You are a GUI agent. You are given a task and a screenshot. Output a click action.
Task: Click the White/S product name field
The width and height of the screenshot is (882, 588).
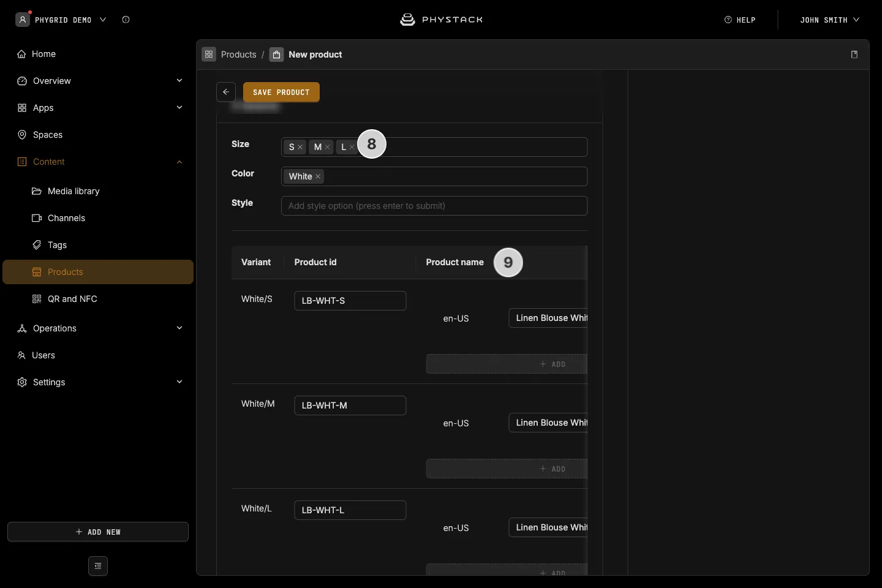(x=548, y=318)
